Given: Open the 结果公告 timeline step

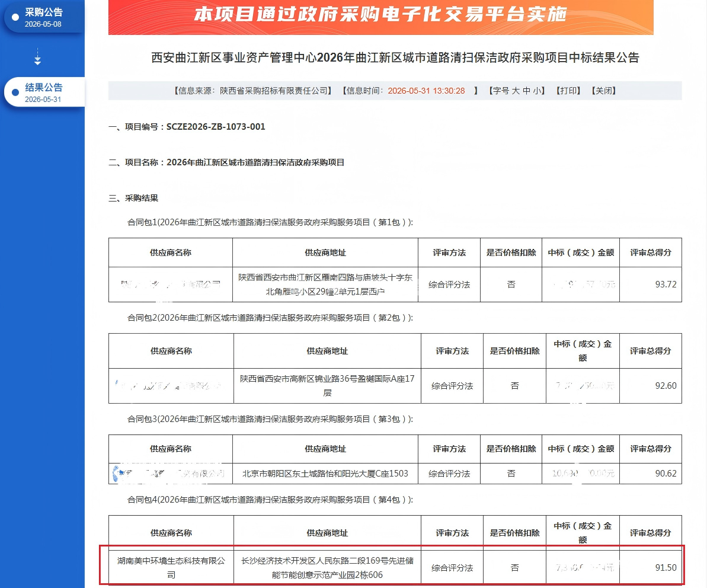Looking at the screenshot, I should [44, 92].
